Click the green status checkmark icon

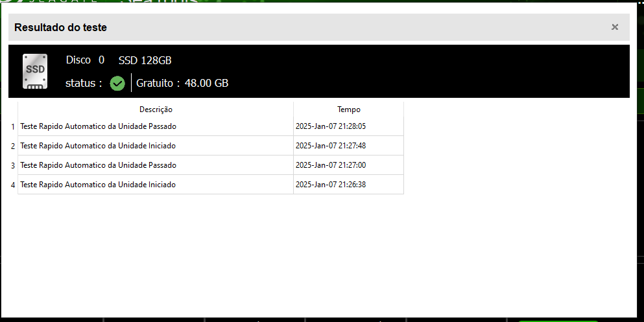(x=117, y=84)
